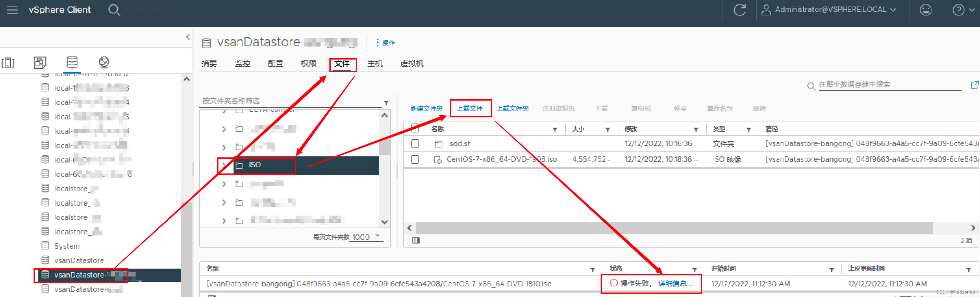Focus the 在整个数据存储中搜索 search field

[890, 85]
